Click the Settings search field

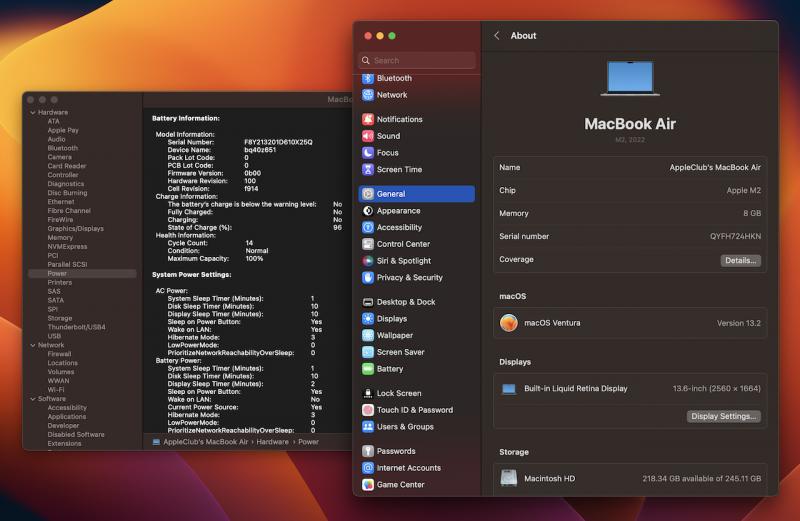(417, 60)
